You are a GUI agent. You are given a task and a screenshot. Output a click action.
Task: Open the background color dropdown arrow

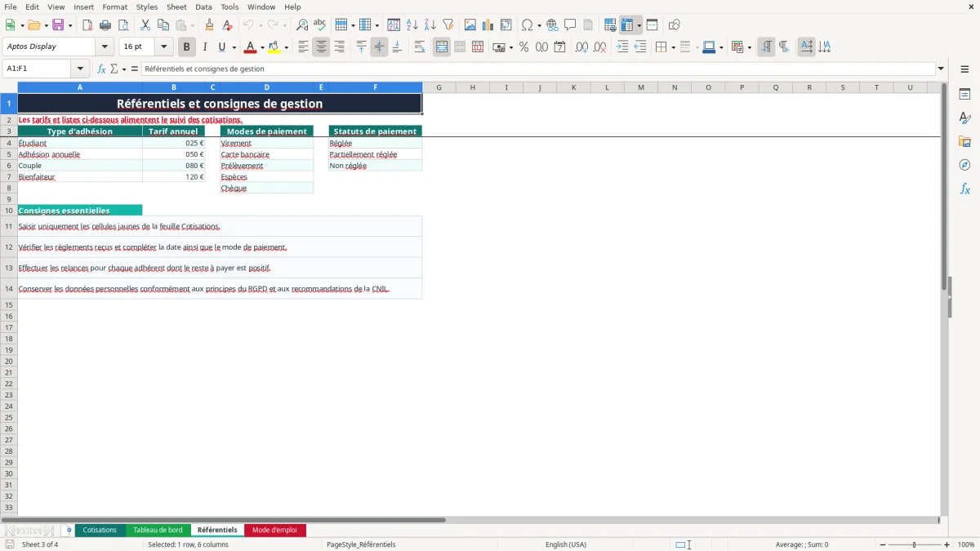click(286, 47)
